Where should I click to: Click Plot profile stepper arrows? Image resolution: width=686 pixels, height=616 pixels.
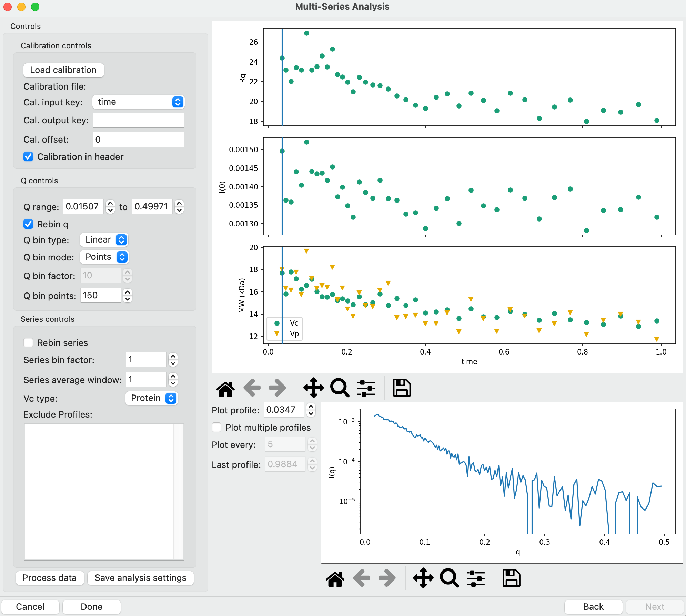click(x=311, y=410)
